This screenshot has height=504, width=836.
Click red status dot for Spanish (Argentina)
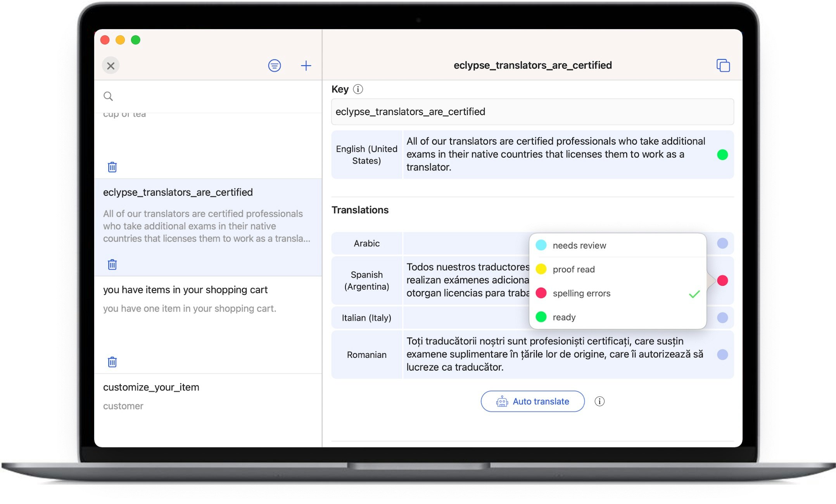pyautogui.click(x=722, y=280)
